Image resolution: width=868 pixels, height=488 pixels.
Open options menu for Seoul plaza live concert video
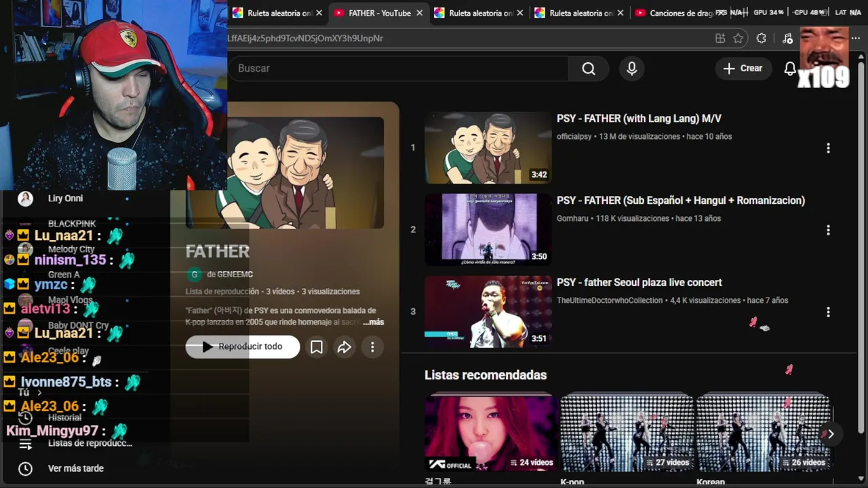(x=828, y=312)
